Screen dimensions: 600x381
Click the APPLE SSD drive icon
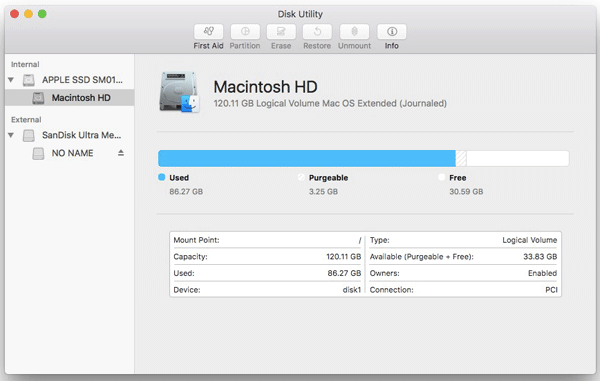coord(29,80)
